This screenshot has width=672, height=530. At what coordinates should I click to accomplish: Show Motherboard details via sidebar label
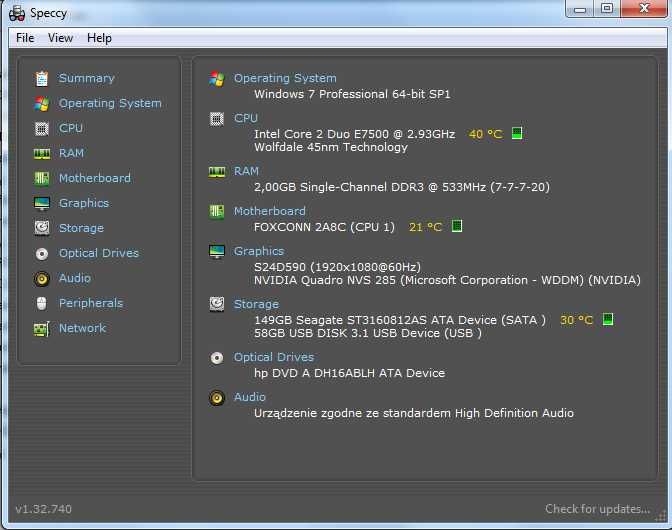click(95, 178)
